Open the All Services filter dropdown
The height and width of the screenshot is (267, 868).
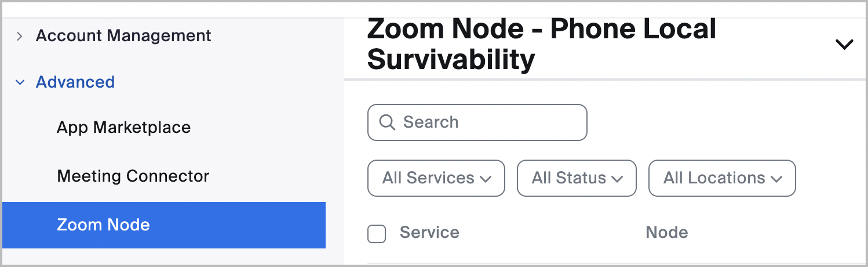pyautogui.click(x=436, y=178)
